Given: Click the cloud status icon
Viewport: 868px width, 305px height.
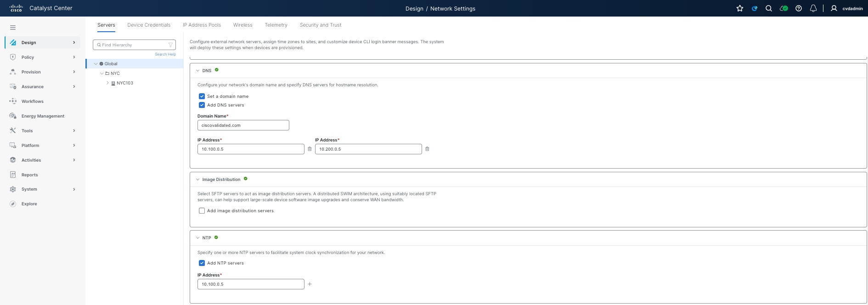Looking at the screenshot, I should coord(784,8).
